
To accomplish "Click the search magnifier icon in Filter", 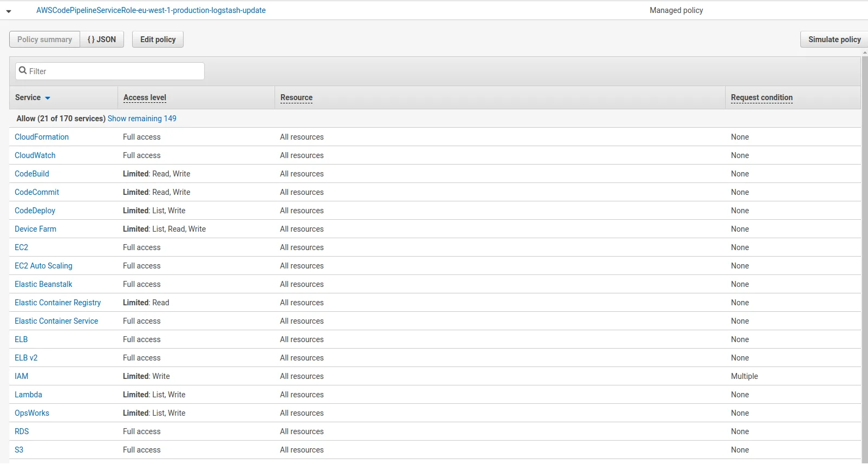I will [x=23, y=70].
